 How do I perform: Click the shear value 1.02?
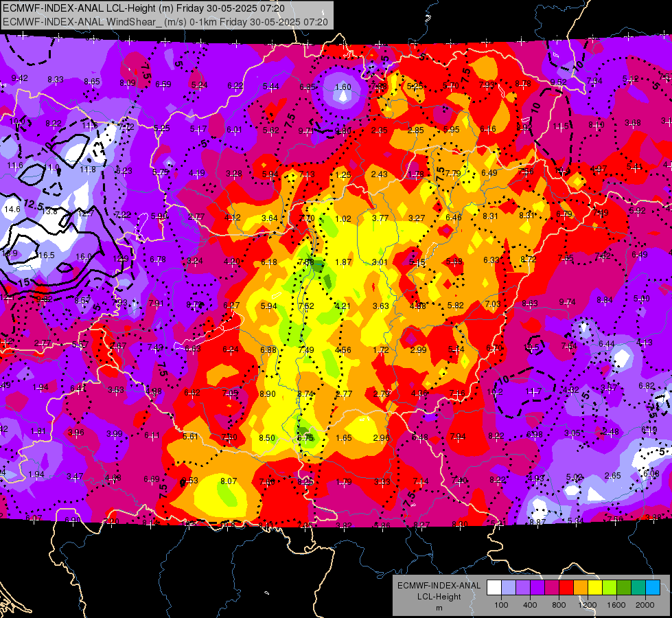[343, 219]
